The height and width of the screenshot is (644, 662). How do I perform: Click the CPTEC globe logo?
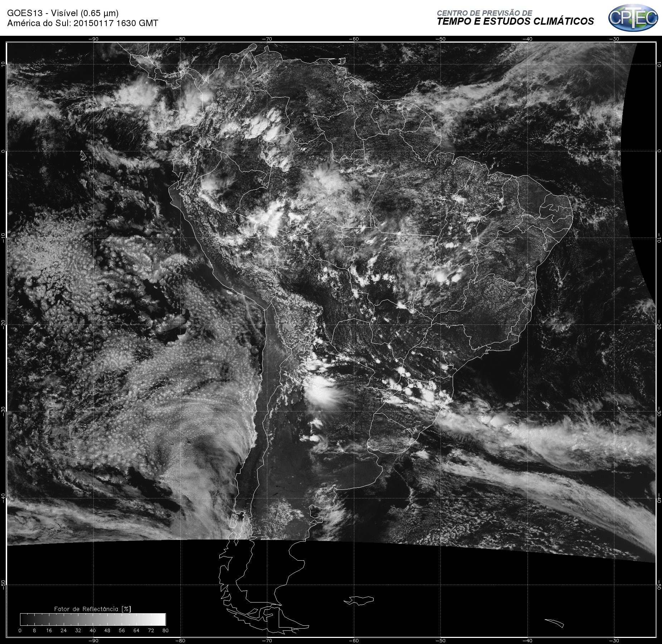[633, 18]
